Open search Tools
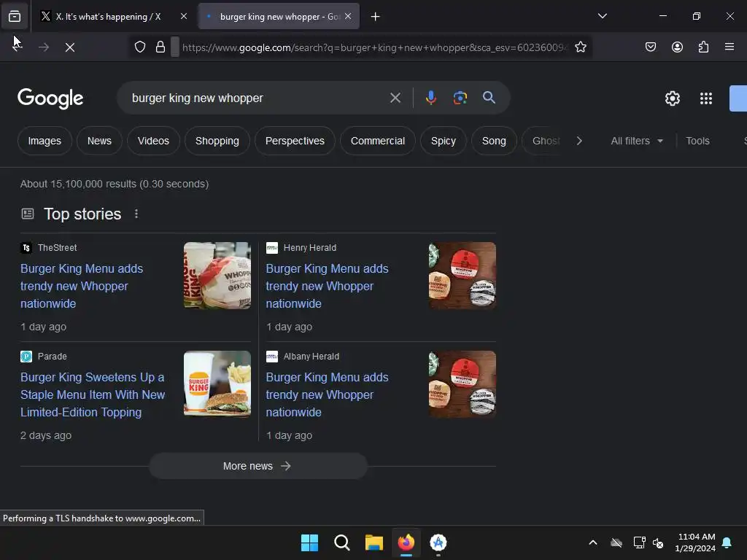747x560 pixels. click(697, 141)
